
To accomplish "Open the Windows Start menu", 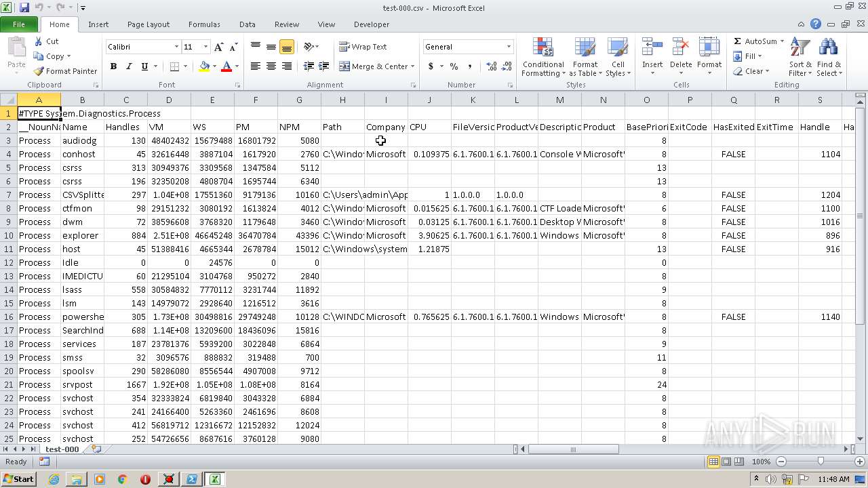I will [18, 479].
